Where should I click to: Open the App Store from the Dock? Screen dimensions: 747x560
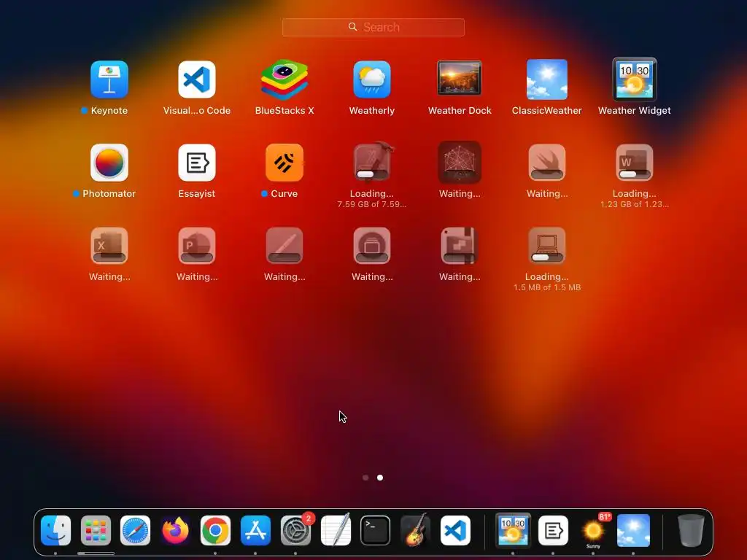[255, 531]
